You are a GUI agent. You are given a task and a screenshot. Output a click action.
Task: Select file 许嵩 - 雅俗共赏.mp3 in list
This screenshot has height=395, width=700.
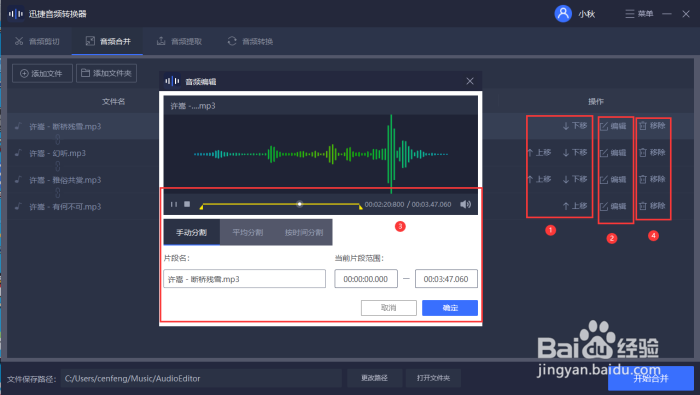[65, 180]
